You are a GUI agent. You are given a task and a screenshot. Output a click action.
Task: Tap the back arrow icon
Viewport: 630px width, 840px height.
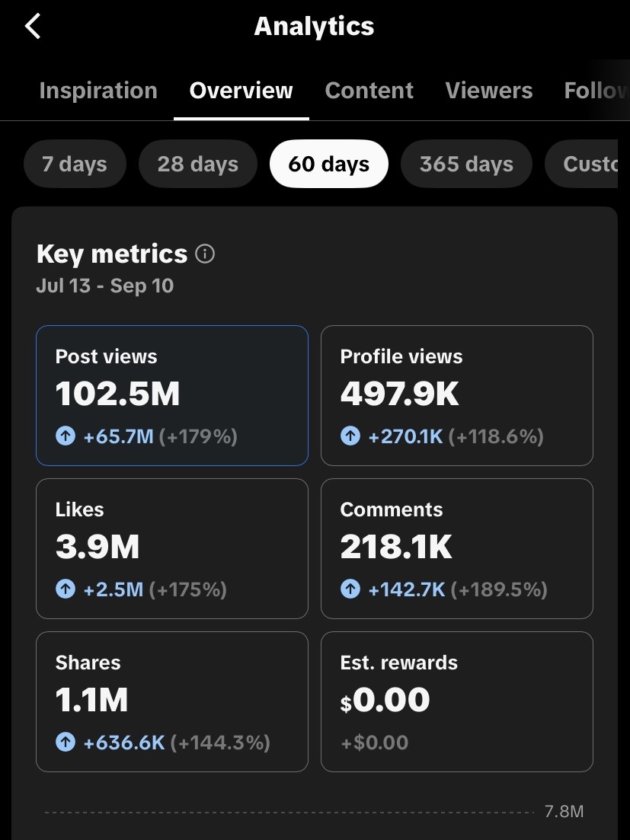pos(33,26)
